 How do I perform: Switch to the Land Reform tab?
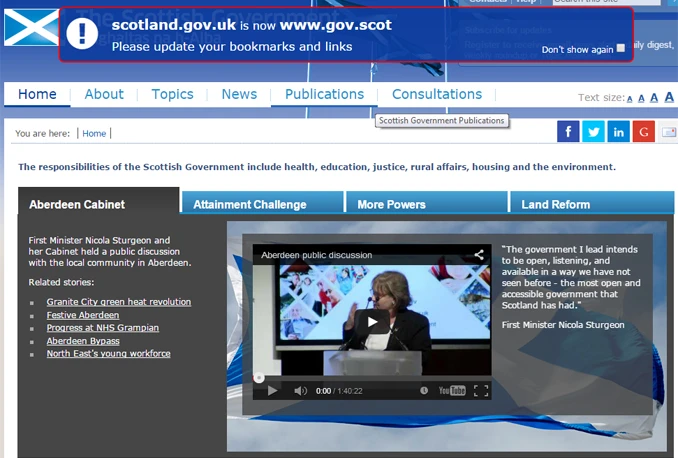[x=592, y=204]
